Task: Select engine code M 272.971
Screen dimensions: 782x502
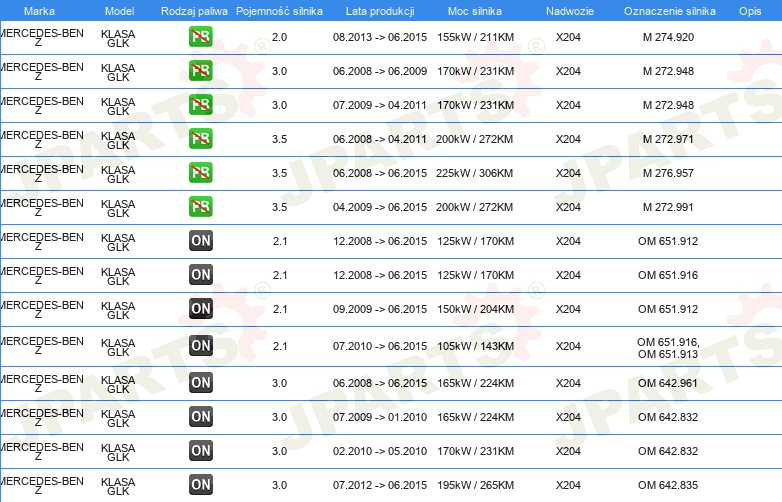Action: 668,139
